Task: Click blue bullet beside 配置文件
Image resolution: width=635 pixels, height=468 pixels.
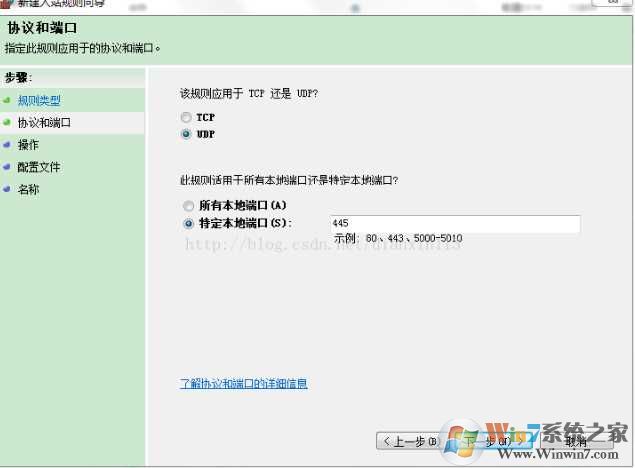Action: (6, 166)
